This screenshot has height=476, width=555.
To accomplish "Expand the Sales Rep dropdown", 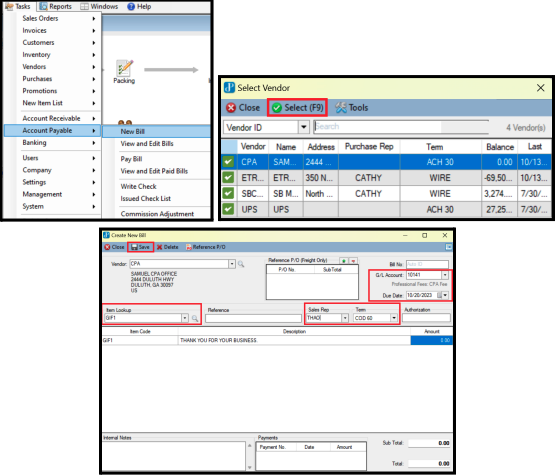I will tap(345, 318).
